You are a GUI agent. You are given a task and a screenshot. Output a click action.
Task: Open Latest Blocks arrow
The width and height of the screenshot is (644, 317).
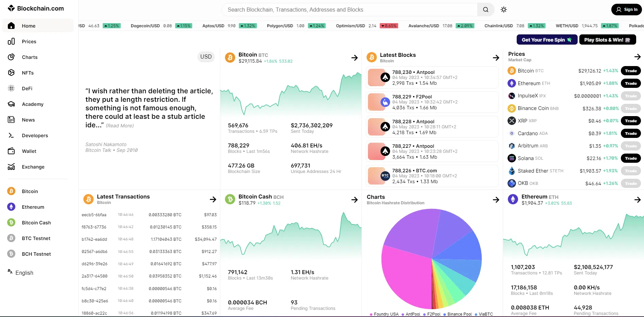[496, 58]
